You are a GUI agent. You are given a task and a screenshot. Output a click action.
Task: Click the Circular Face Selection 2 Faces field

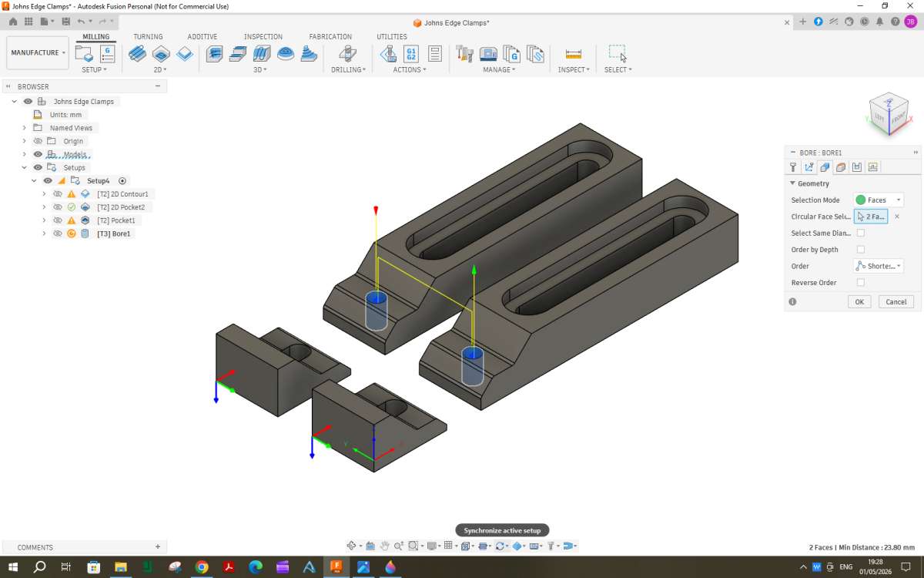pos(871,217)
